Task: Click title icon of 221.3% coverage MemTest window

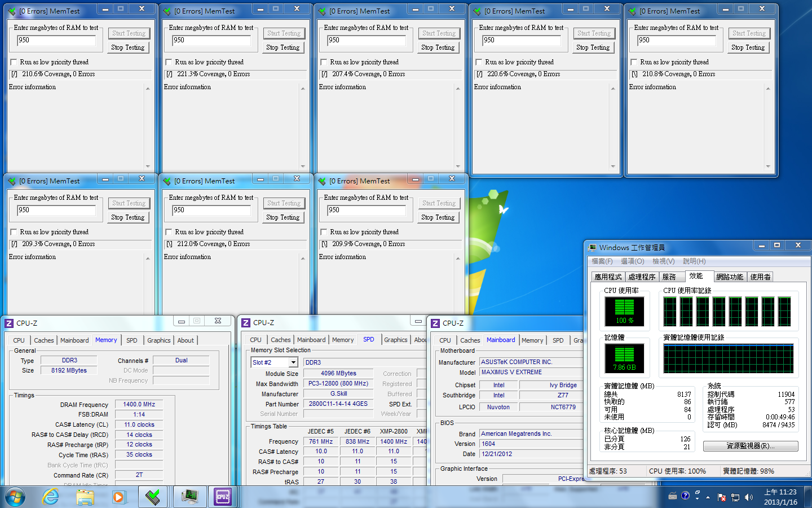Action: (x=167, y=11)
